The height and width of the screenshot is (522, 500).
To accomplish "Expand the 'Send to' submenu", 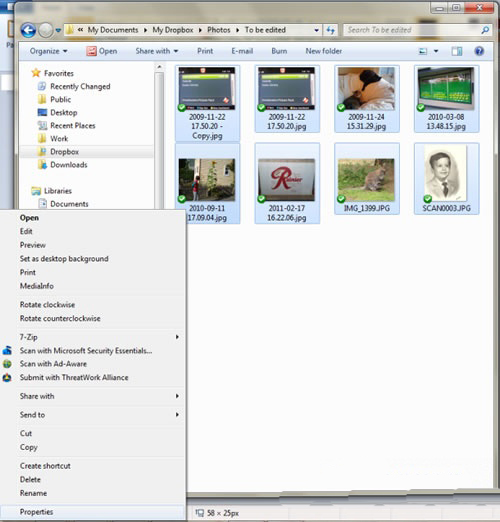I will click(93, 415).
